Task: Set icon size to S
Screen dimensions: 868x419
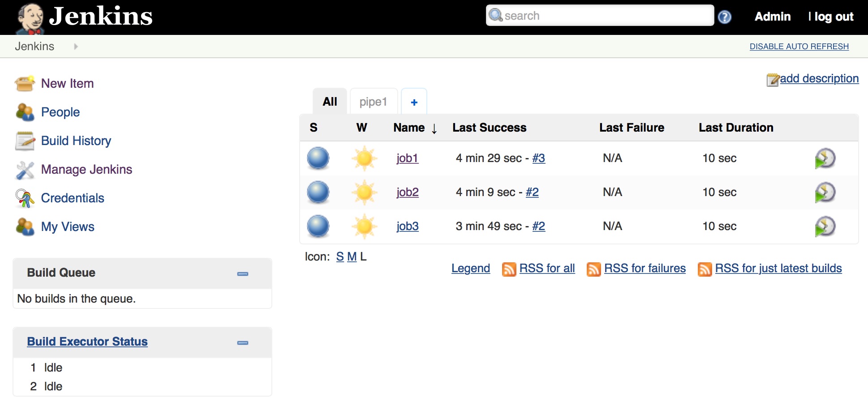Action: pyautogui.click(x=340, y=257)
